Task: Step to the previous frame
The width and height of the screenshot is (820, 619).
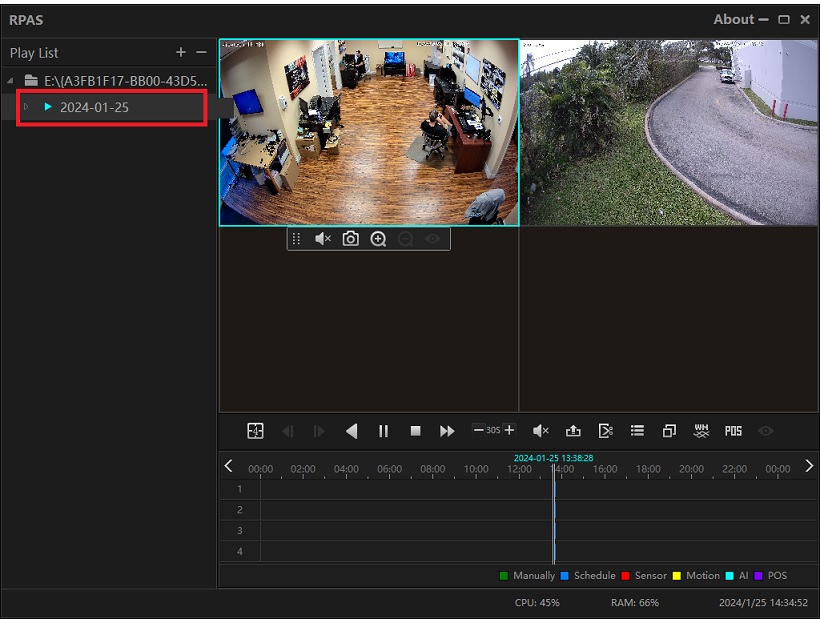Action: (288, 431)
